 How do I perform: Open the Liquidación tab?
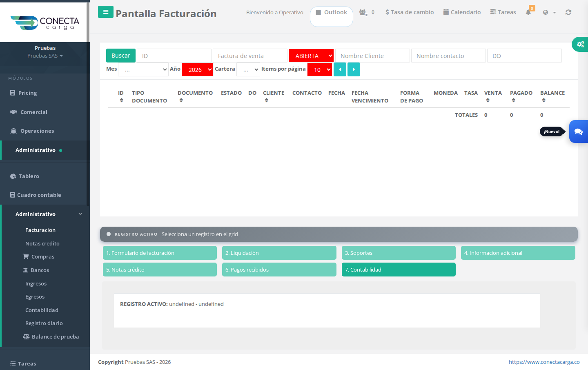point(279,253)
